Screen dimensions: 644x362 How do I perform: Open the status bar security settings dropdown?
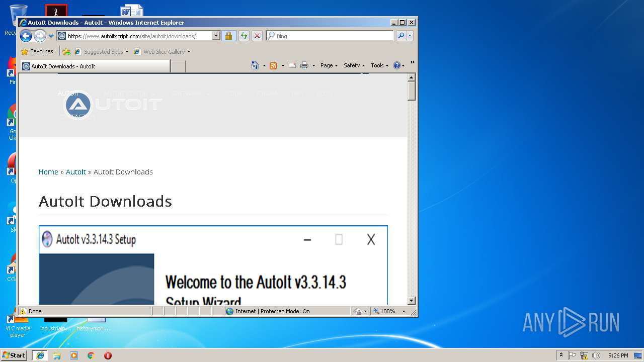click(360, 311)
